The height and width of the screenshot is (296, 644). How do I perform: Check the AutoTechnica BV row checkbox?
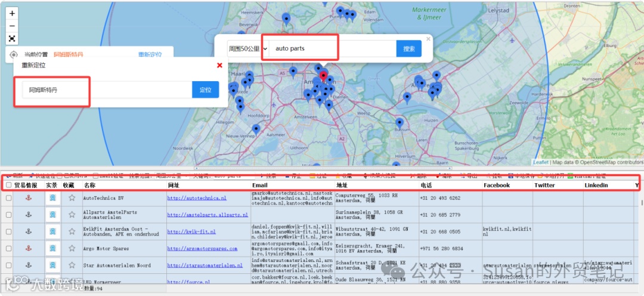(8, 198)
